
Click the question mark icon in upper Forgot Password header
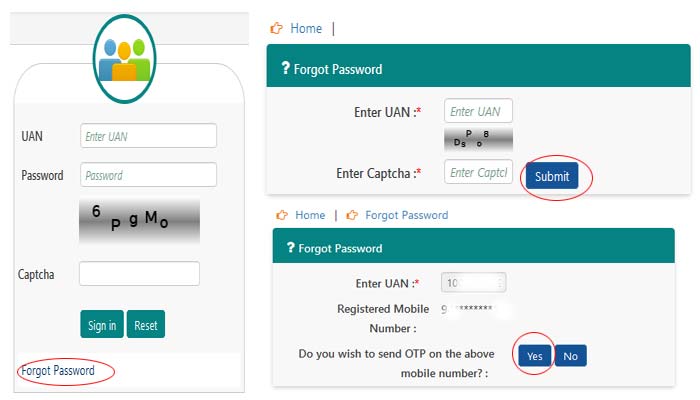[286, 68]
